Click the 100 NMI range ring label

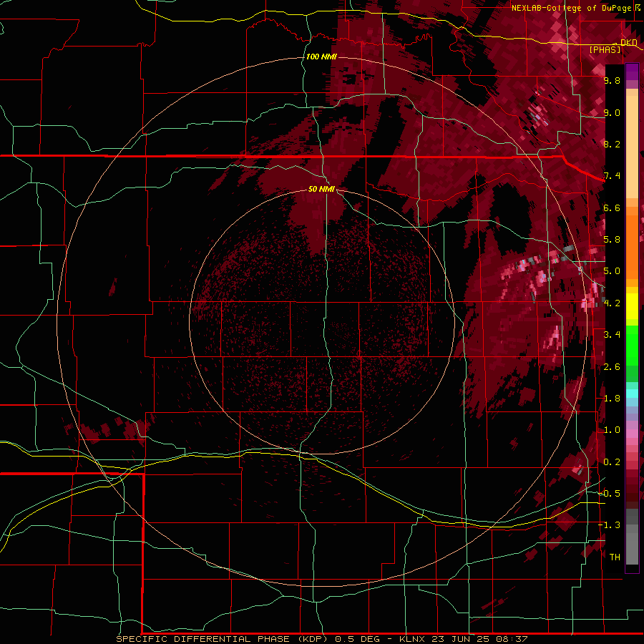[321, 57]
